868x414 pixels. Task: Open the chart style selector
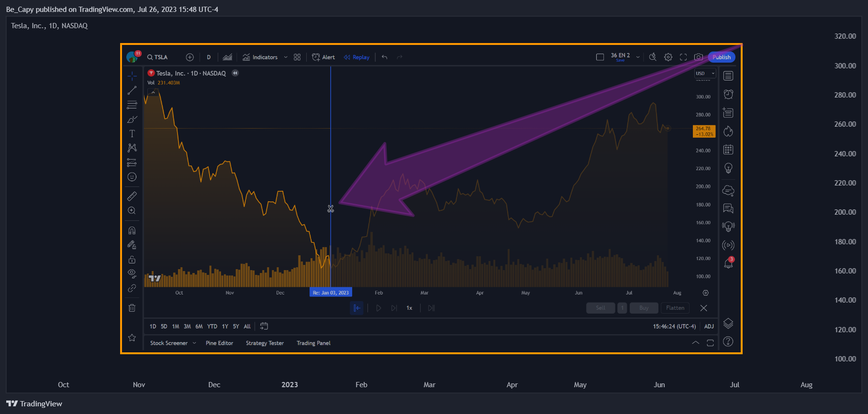[227, 57]
